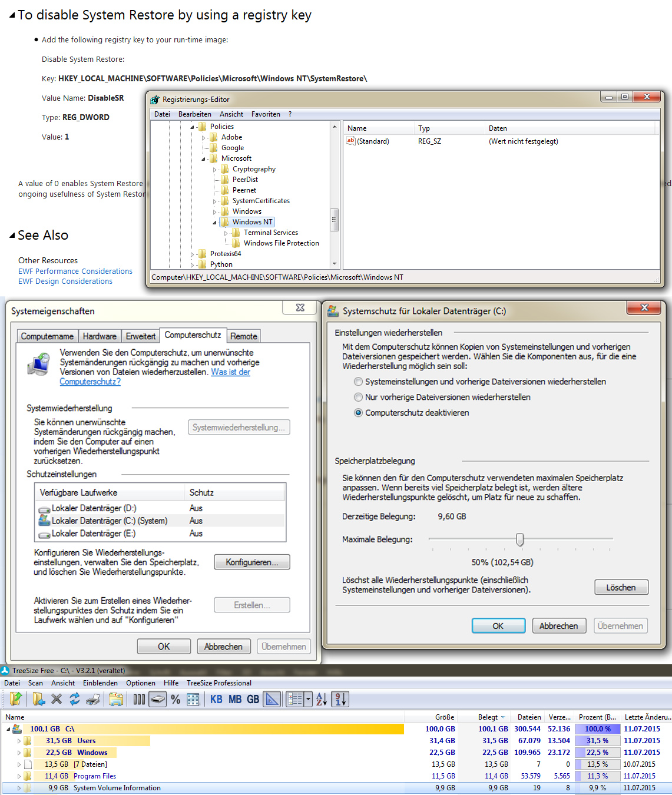672x795 pixels.
Task: Expand the Adobe key in registry tree
Action: coord(204,138)
